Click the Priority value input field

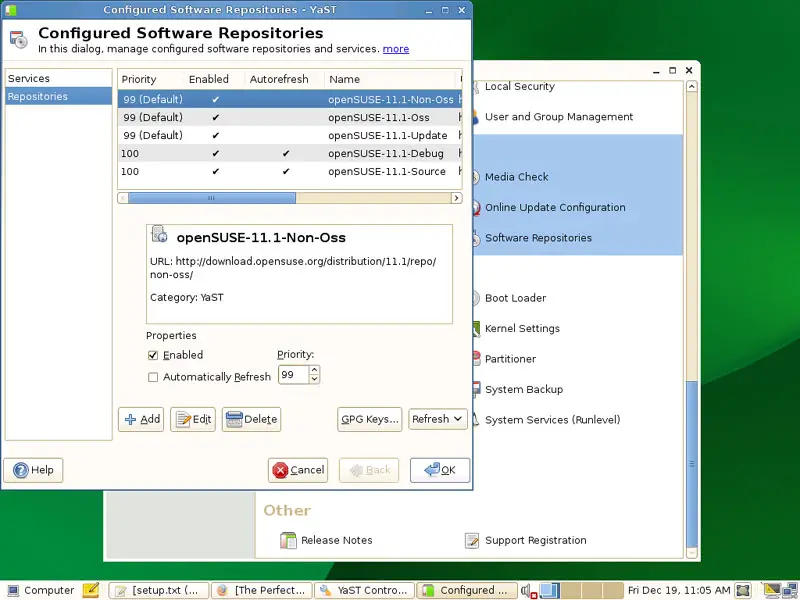tap(293, 375)
